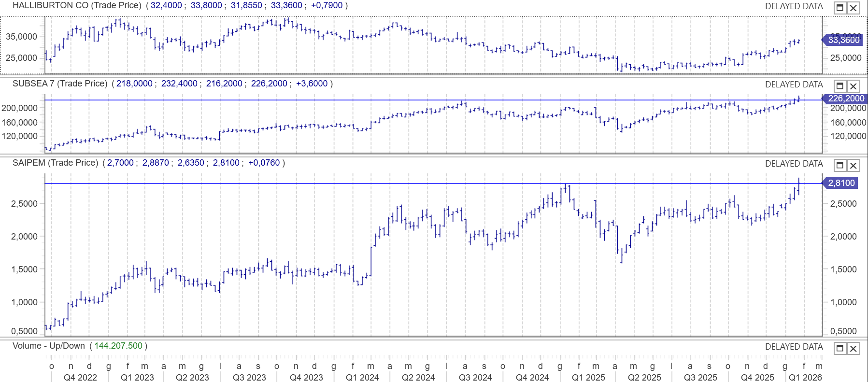Close the HALLIBURTON CO chart panel

point(854,8)
